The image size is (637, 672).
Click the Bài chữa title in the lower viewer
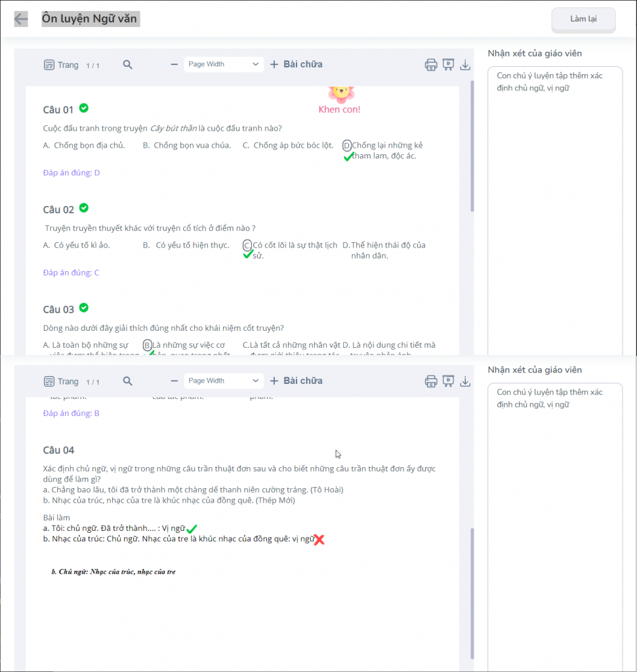(303, 381)
